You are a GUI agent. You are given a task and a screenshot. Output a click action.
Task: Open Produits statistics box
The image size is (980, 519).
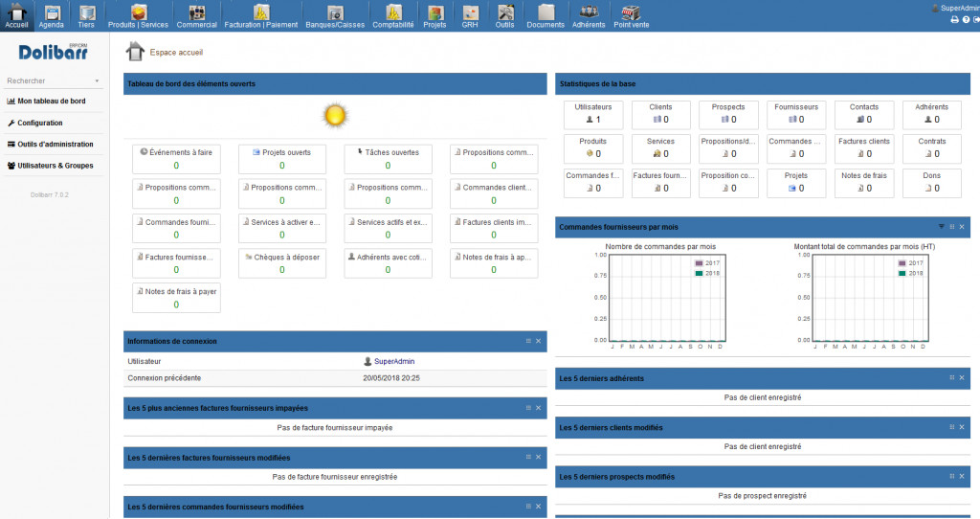(x=593, y=148)
